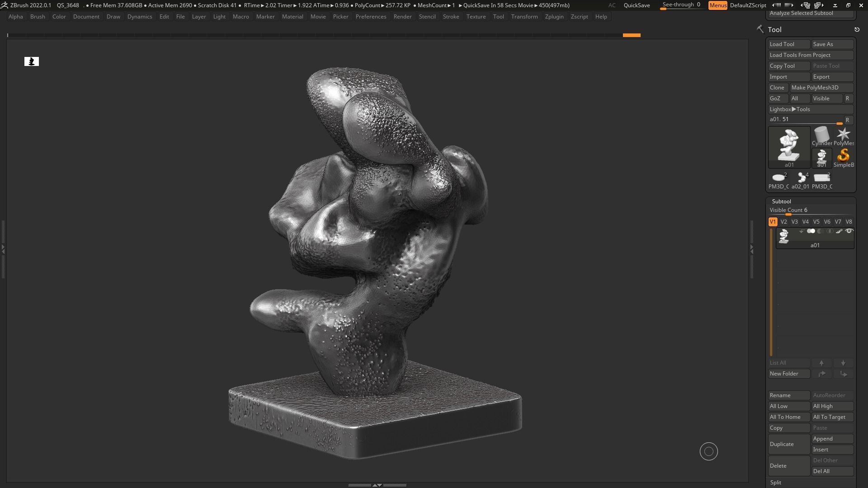Image resolution: width=868 pixels, height=488 pixels.
Task: Expand the Split section
Action: [x=776, y=483]
